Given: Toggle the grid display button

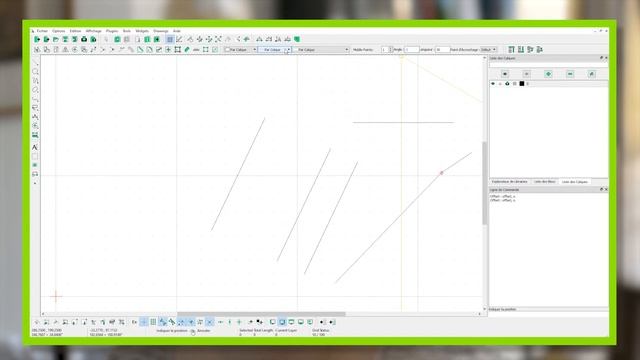Looking at the screenshot, I should point(170,39).
